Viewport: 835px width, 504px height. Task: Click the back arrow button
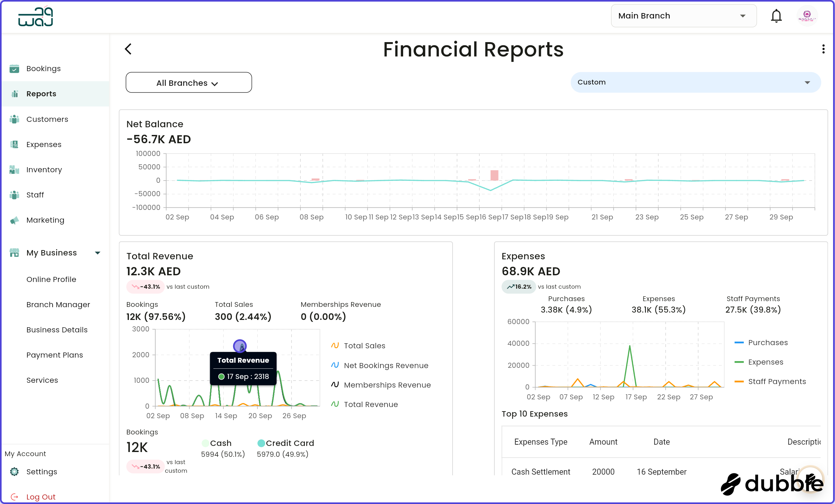[128, 49]
